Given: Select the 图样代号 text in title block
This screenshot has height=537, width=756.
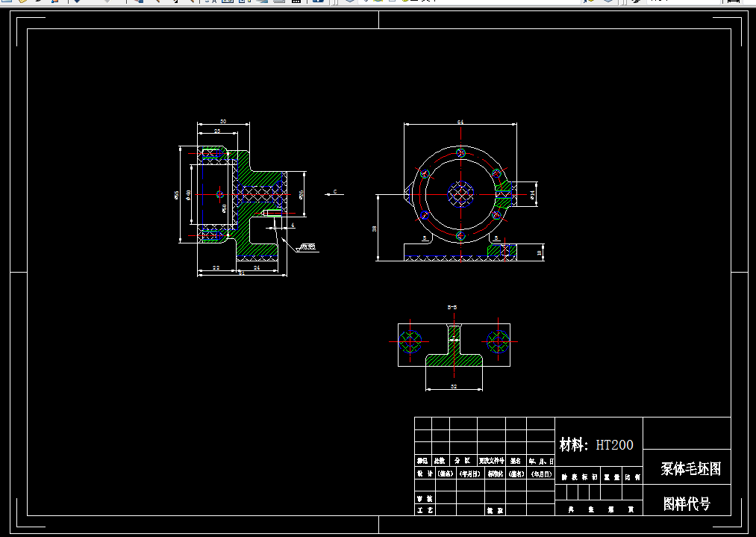Looking at the screenshot, I should pos(687,503).
